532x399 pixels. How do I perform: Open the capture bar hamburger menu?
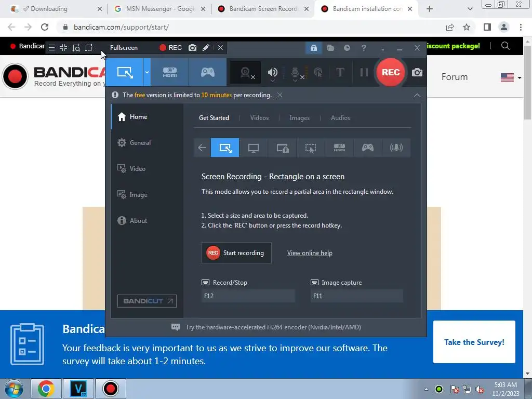[51, 48]
